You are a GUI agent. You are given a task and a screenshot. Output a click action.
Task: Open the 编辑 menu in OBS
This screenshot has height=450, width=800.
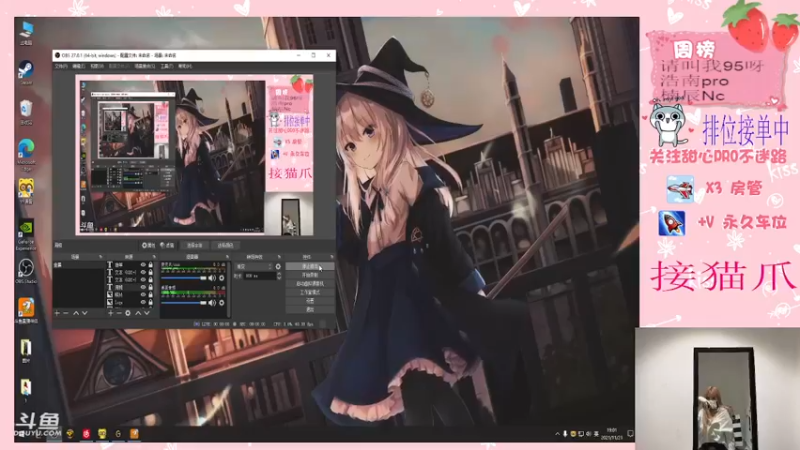click(79, 66)
